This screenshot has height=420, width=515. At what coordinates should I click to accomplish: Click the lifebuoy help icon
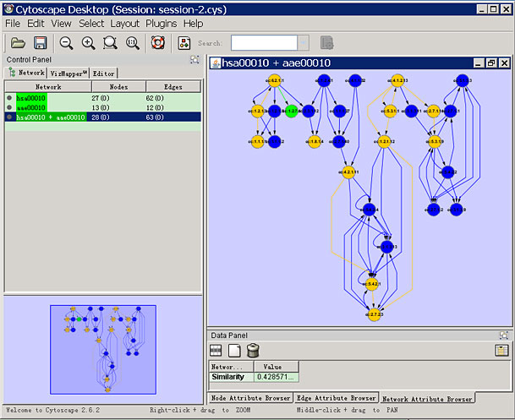[x=157, y=43]
